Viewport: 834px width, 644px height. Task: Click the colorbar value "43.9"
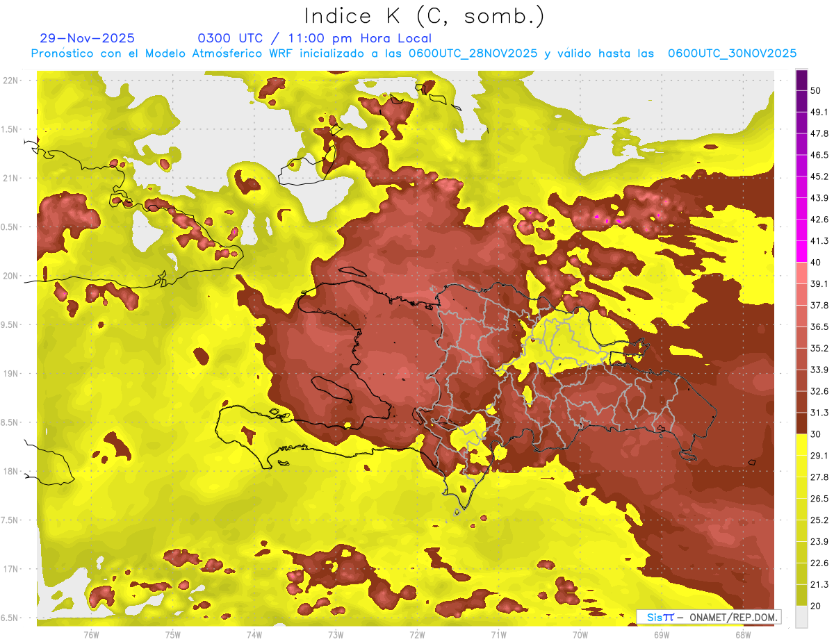(x=819, y=198)
